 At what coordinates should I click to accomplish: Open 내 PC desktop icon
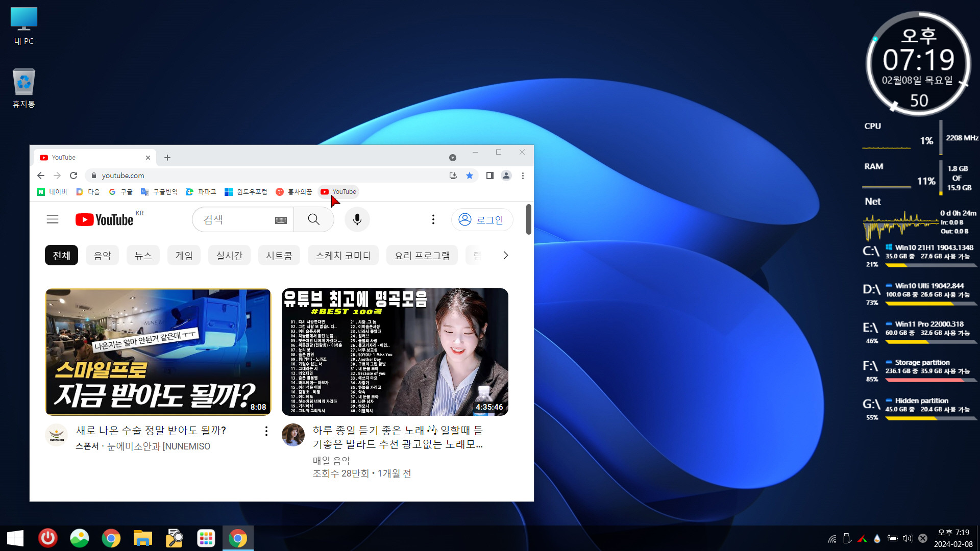point(24,27)
